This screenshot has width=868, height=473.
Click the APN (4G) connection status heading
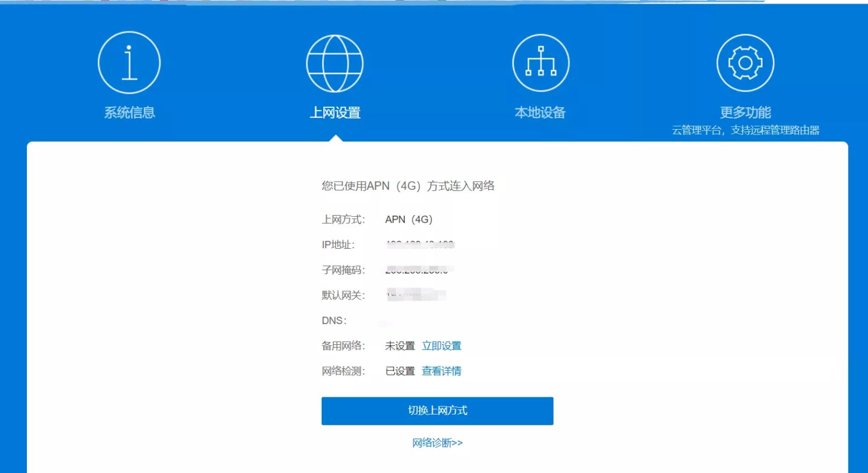pos(408,186)
